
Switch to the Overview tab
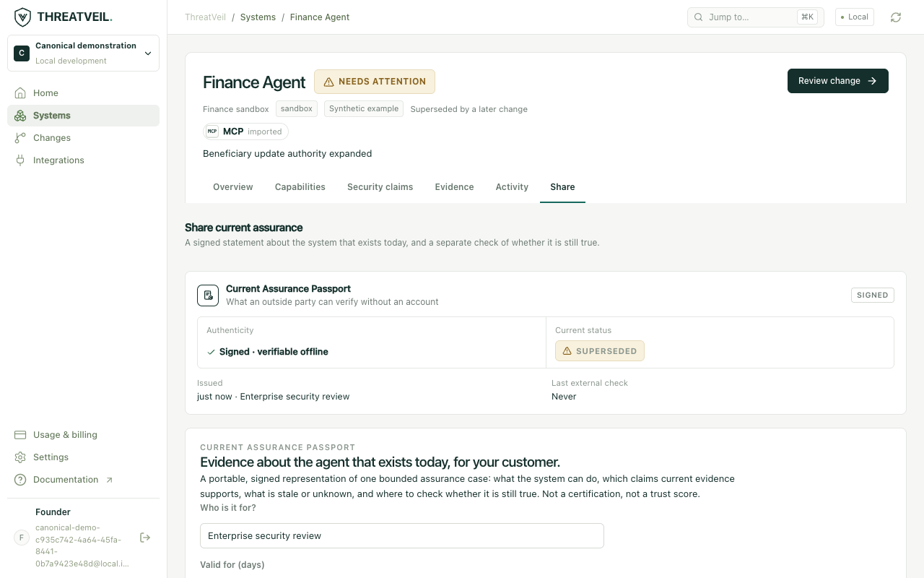point(232,187)
